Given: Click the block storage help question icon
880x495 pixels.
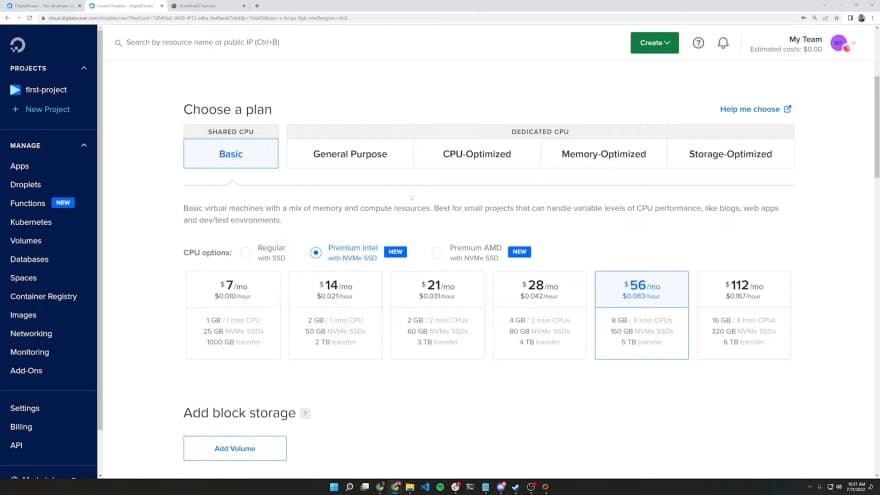Looking at the screenshot, I should pyautogui.click(x=305, y=414).
